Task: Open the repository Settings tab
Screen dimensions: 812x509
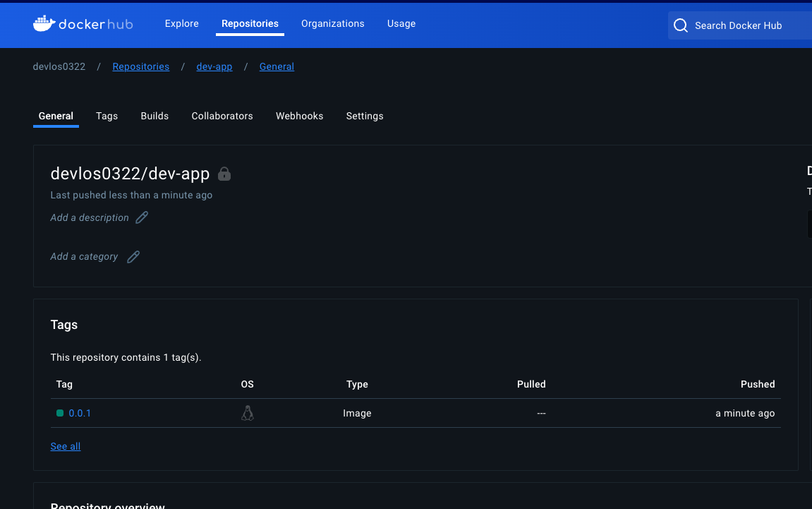Action: 365,116
